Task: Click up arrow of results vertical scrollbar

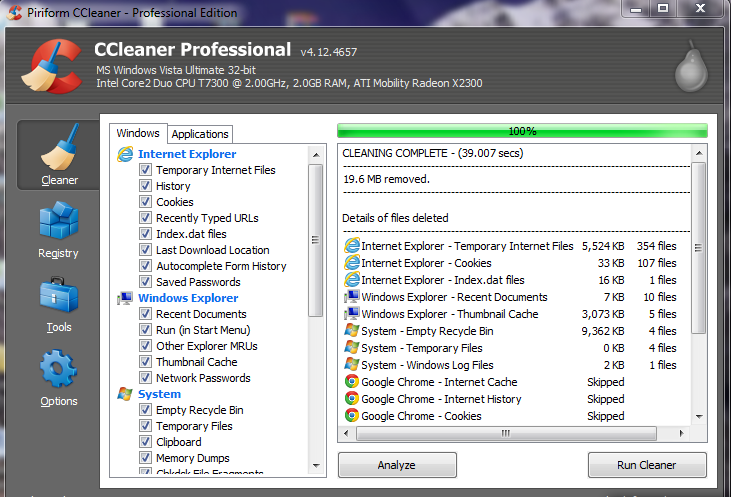Action: click(698, 153)
